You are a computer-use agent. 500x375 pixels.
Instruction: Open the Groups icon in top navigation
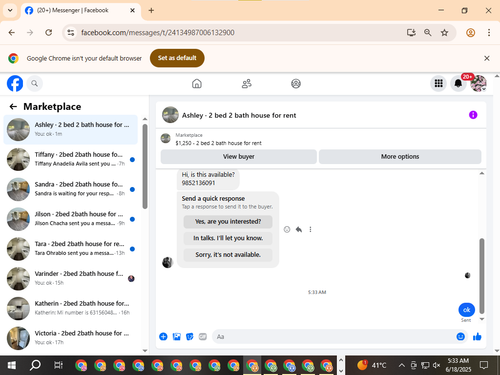coord(296,83)
